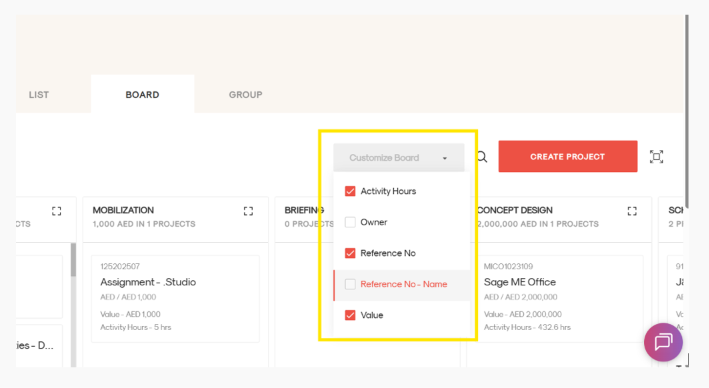Open the Customize Board dropdown

pyautogui.click(x=399, y=157)
